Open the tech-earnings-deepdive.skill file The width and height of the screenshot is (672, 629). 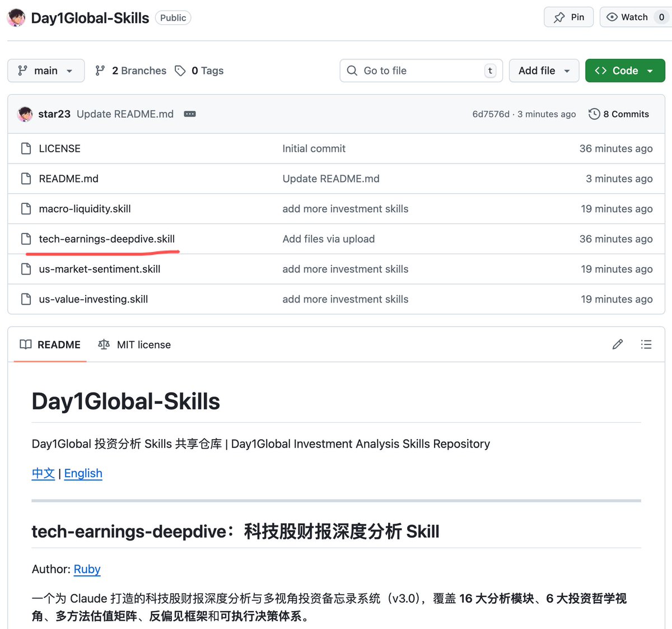pos(107,239)
